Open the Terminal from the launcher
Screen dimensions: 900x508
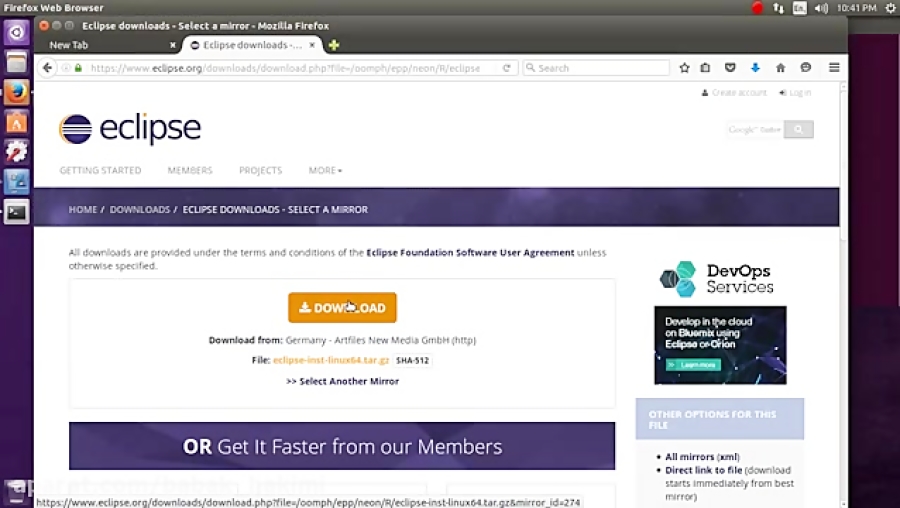coord(16,212)
